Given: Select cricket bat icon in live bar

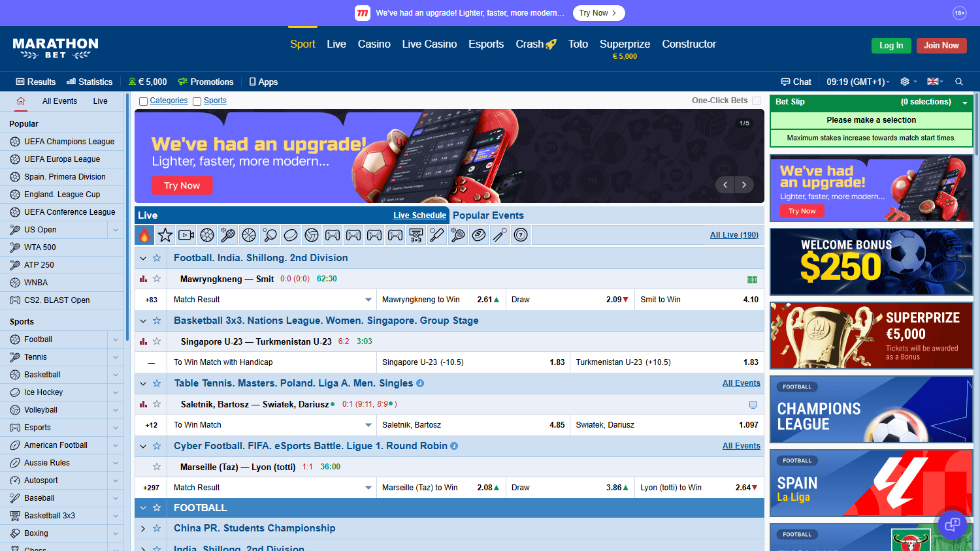Looking at the screenshot, I should (437, 235).
